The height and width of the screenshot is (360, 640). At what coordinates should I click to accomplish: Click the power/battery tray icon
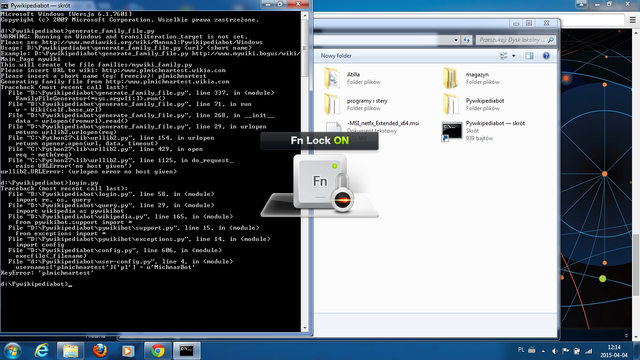pos(577,351)
